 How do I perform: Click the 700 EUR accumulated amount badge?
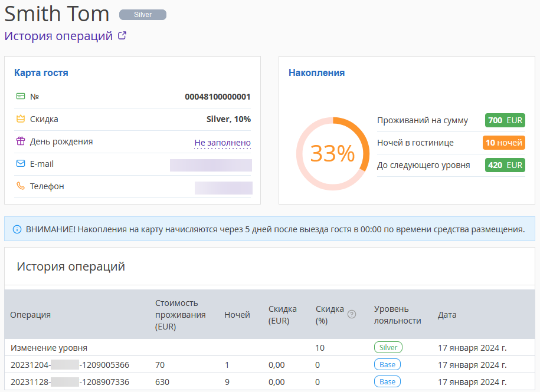click(x=505, y=120)
